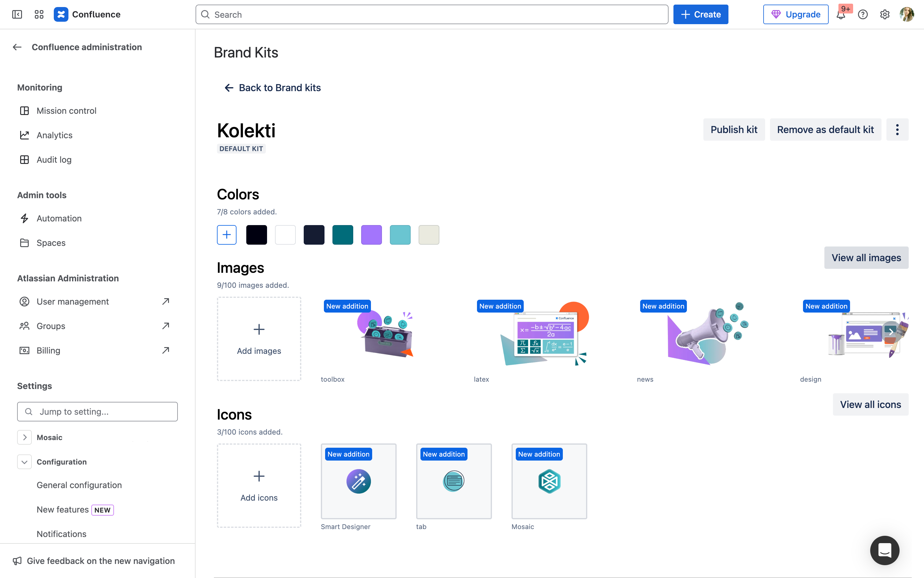Screen dimensions: 924x578
Task: Select the white color swatch
Action: coord(285,235)
